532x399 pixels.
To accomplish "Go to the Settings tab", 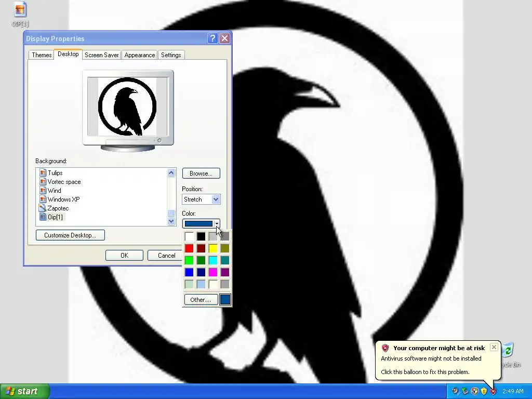I will tap(171, 55).
